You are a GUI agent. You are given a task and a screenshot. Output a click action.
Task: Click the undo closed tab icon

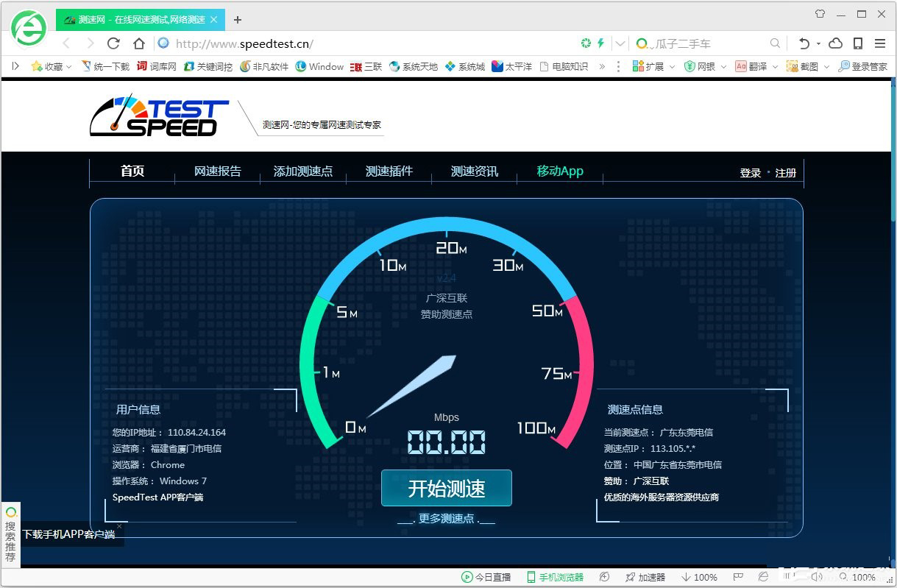pos(804,43)
